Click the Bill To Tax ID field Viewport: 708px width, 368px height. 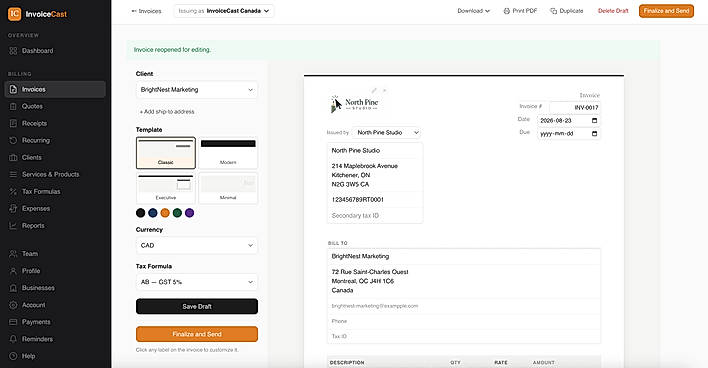click(x=464, y=336)
